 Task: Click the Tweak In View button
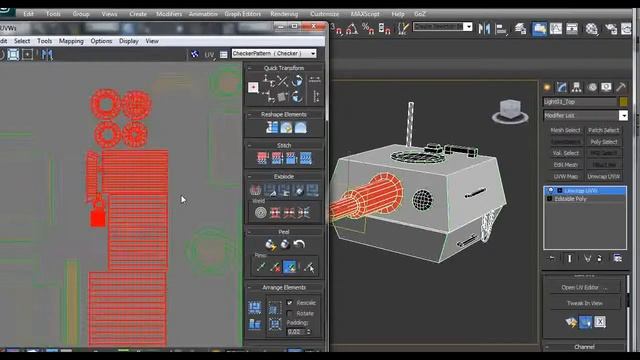584,303
